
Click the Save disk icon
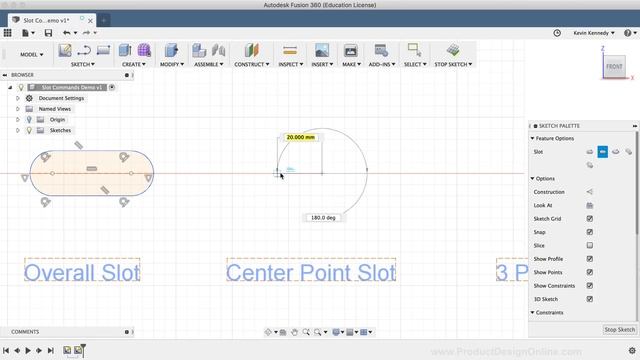48,33
